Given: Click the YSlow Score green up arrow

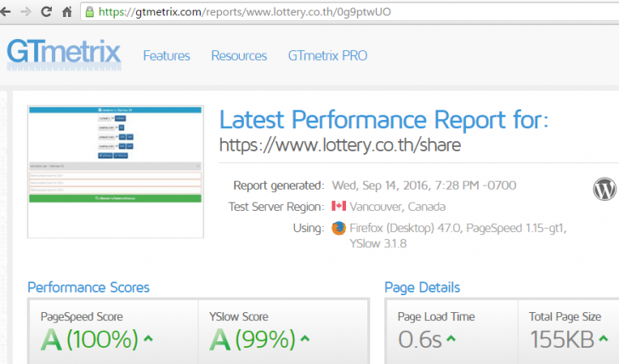Looking at the screenshot, I should [305, 338].
